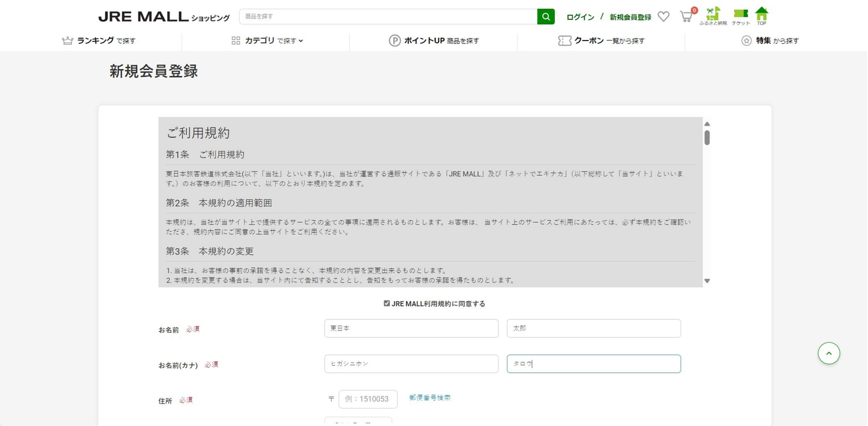Open the チケット ticket icon

coord(741,17)
